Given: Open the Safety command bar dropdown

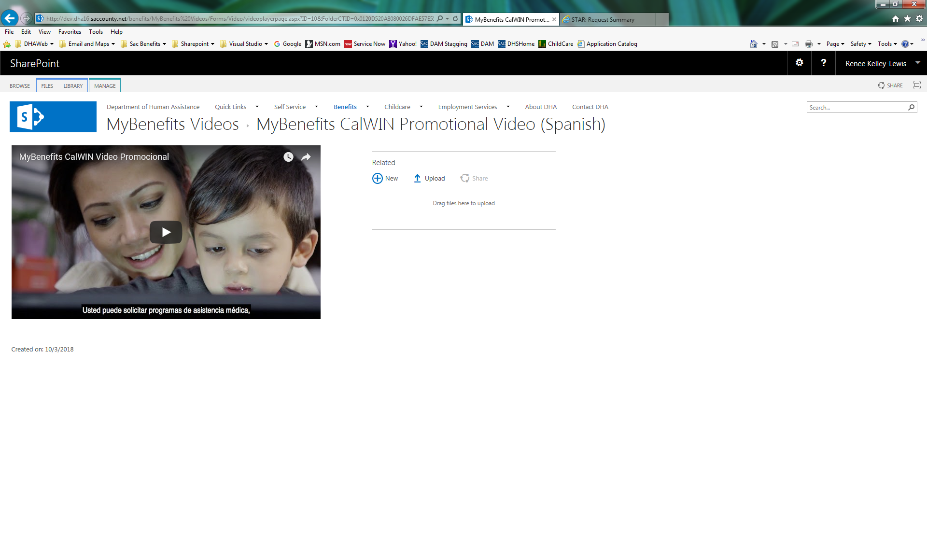Looking at the screenshot, I should (861, 44).
